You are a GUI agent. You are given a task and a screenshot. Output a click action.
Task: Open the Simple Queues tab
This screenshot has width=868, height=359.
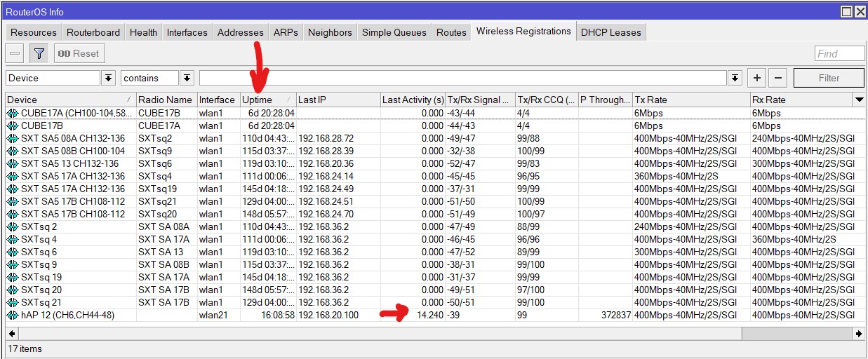(x=394, y=32)
